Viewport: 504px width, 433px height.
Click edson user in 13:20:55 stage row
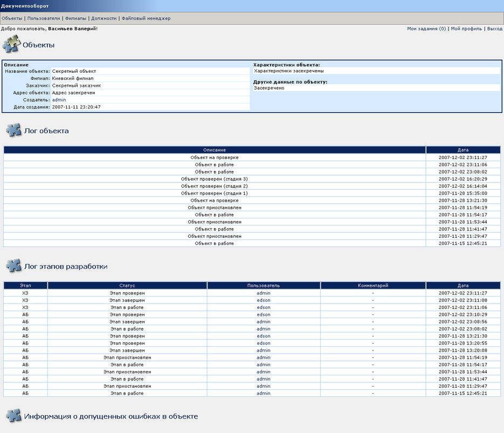[x=264, y=343]
